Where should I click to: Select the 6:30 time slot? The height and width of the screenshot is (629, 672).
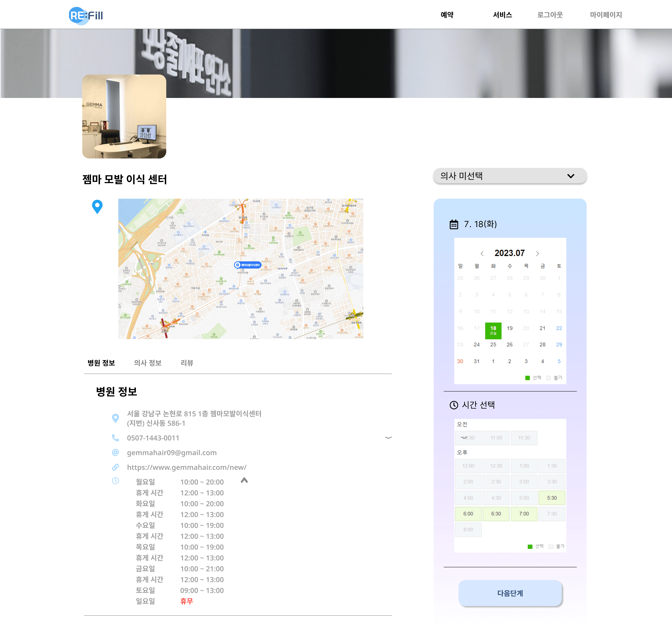click(496, 514)
